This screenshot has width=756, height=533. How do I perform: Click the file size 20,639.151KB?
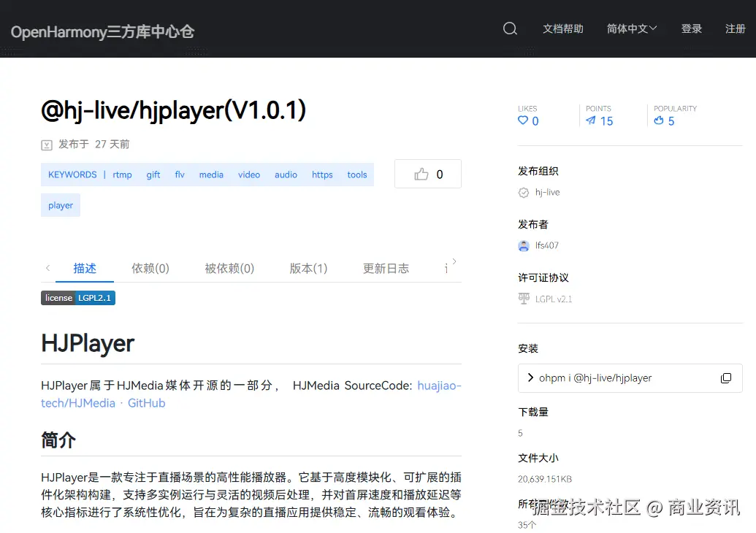(x=545, y=479)
